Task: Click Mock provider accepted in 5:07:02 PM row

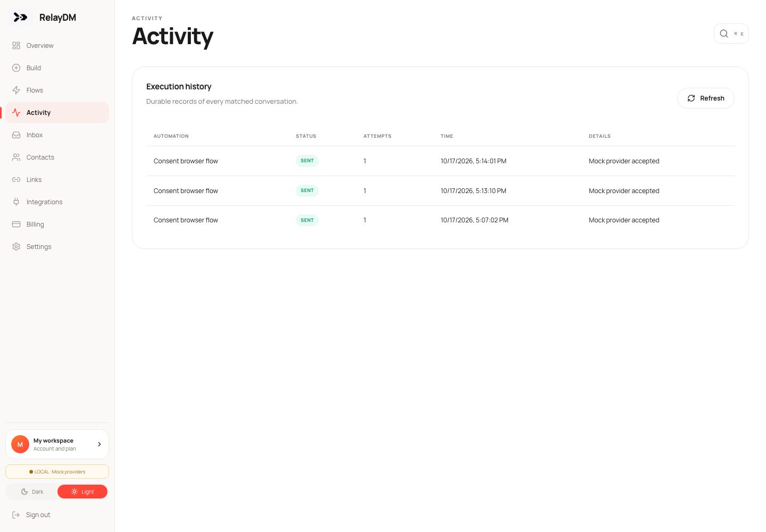Action: [624, 220]
